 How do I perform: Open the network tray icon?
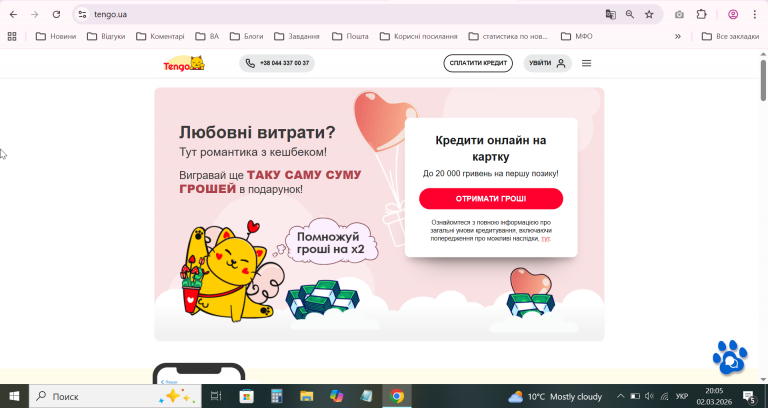tap(664, 396)
